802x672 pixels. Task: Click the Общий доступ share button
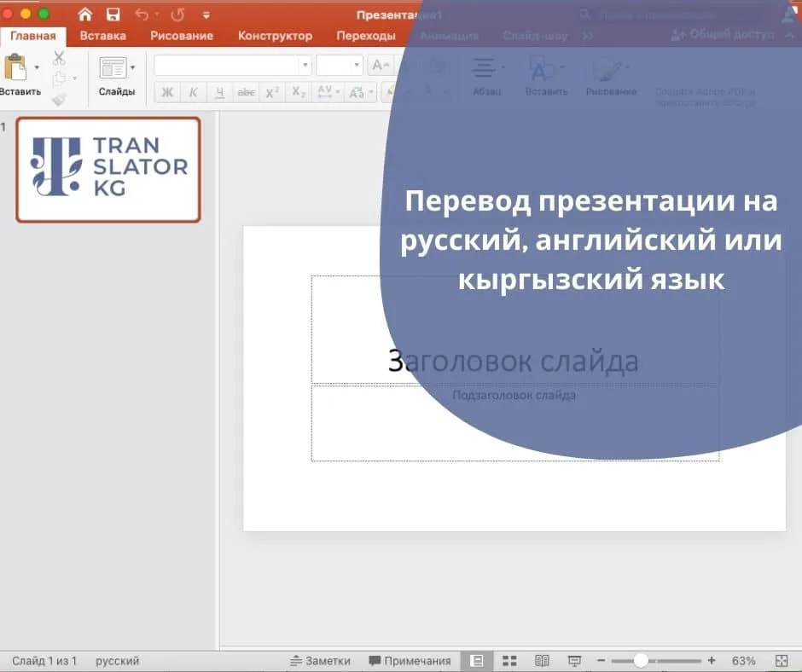(723, 35)
